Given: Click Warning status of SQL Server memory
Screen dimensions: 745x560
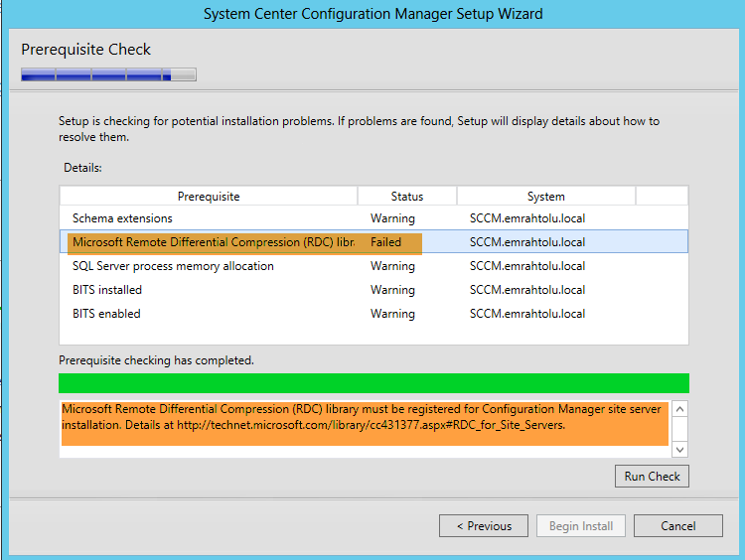Looking at the screenshot, I should 392,266.
